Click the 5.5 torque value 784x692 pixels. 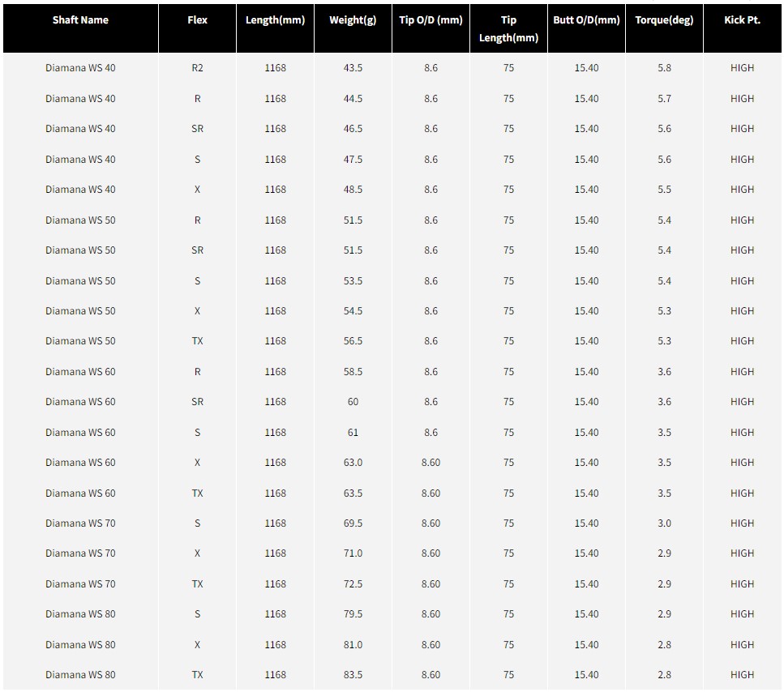(x=665, y=190)
